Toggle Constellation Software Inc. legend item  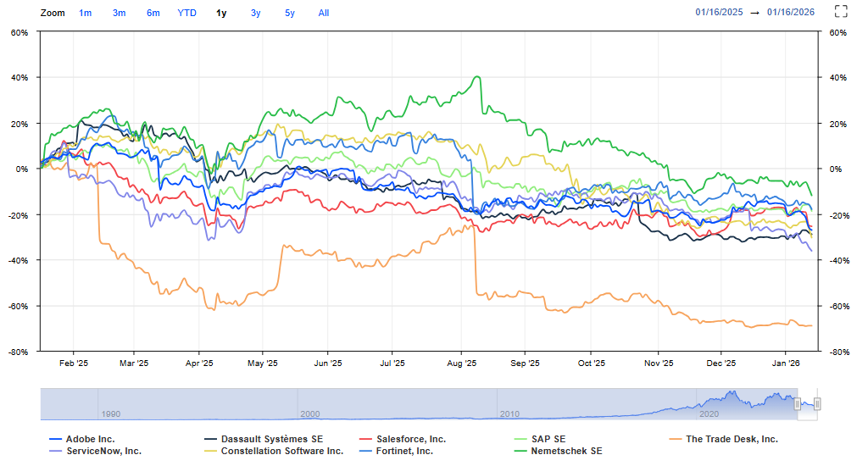[x=281, y=451]
